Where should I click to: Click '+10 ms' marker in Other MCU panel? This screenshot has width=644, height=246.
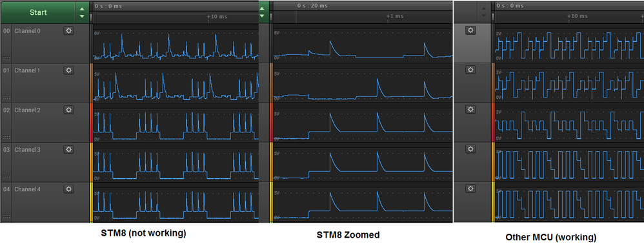[x=578, y=16]
